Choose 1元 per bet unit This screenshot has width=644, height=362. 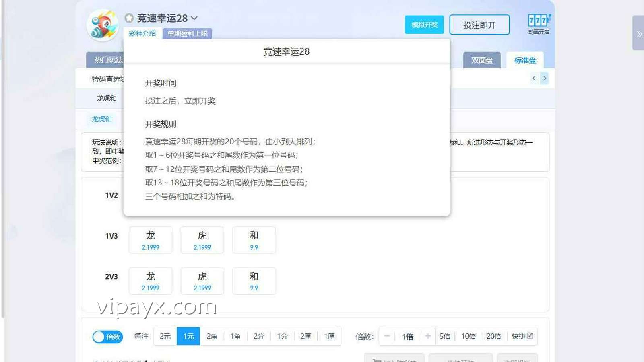coord(188,336)
